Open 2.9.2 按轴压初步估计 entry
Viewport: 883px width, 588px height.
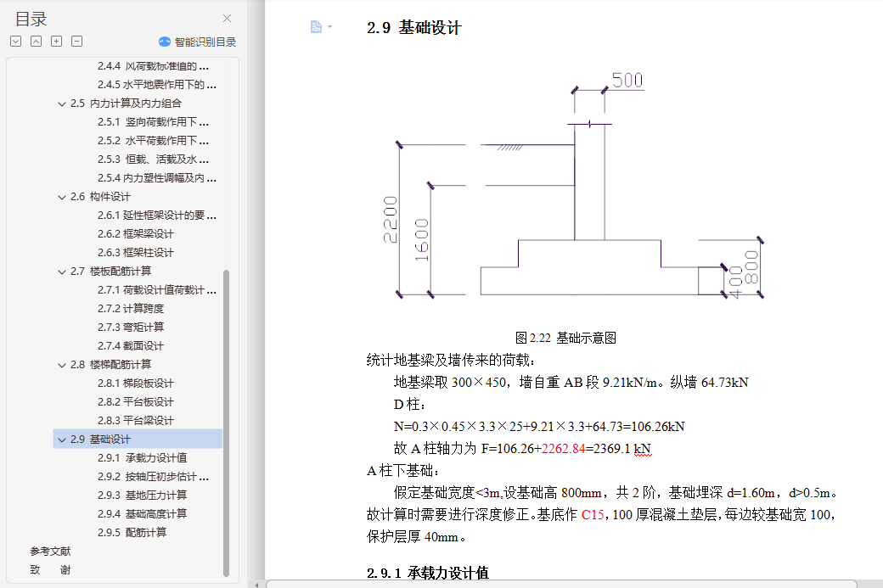click(x=153, y=477)
